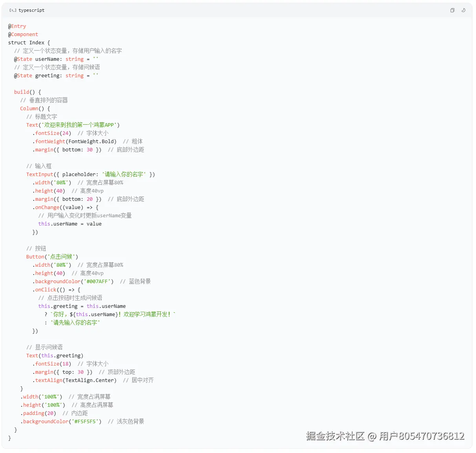
Task: Click .textAlign(TextAlign.Center) call
Action: pos(75,380)
